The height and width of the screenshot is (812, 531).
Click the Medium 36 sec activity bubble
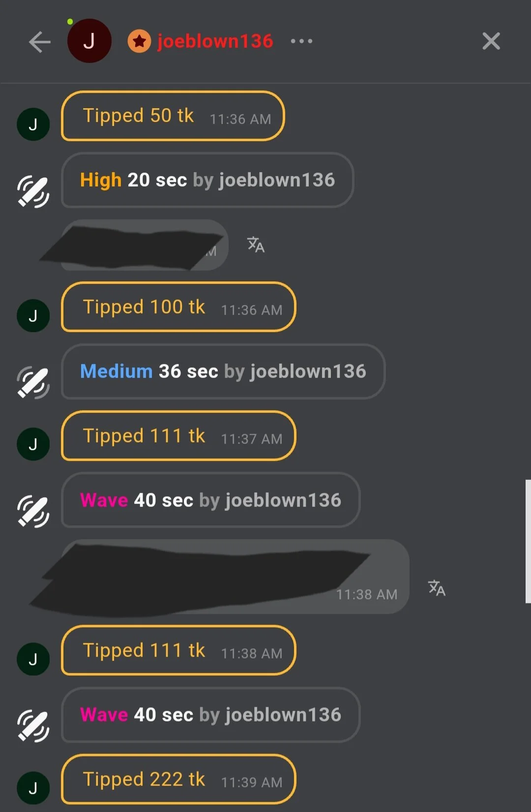[x=223, y=372]
